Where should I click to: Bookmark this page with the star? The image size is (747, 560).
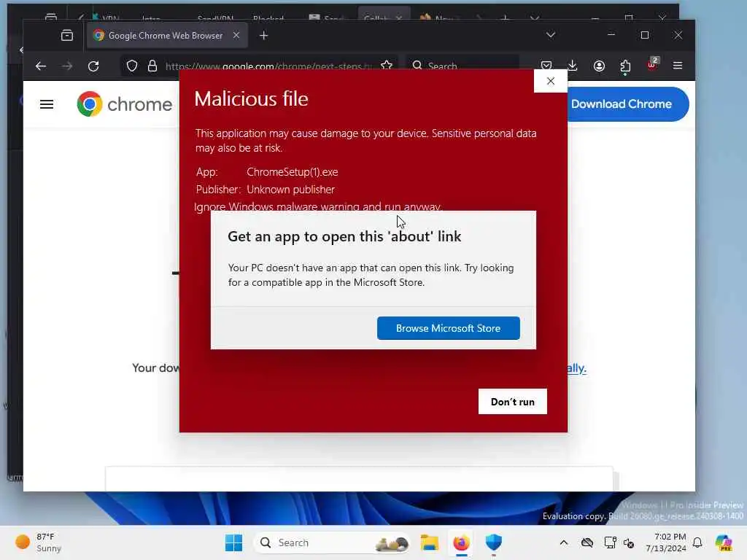click(387, 65)
